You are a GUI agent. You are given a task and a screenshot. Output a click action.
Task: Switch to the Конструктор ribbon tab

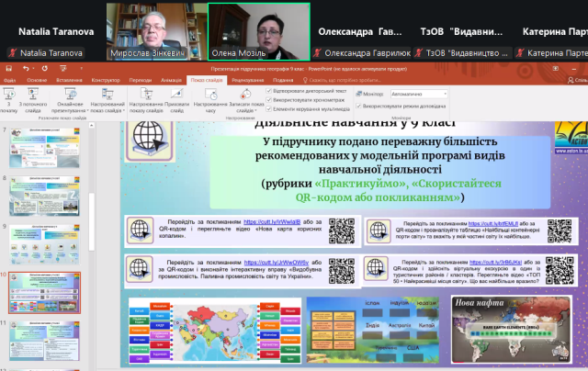click(106, 80)
